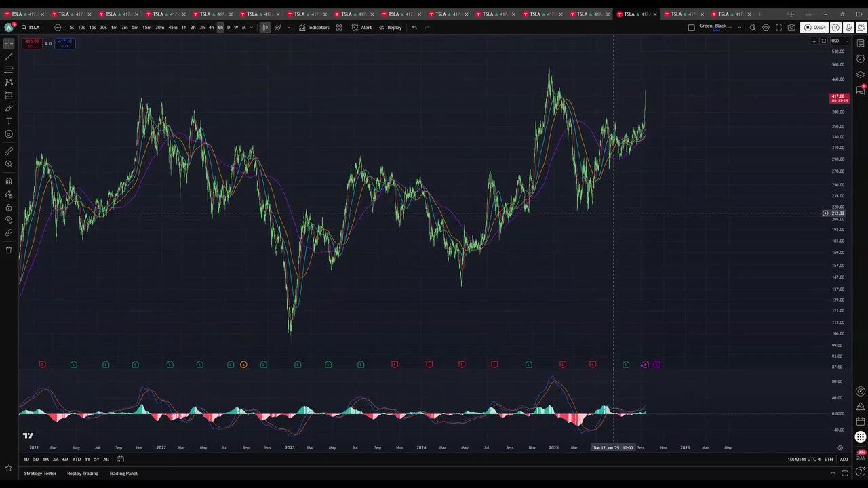Viewport: 868px width, 488px height.
Task: Open the timezone 10:42:41 UTC-4 menu
Action: point(804,459)
